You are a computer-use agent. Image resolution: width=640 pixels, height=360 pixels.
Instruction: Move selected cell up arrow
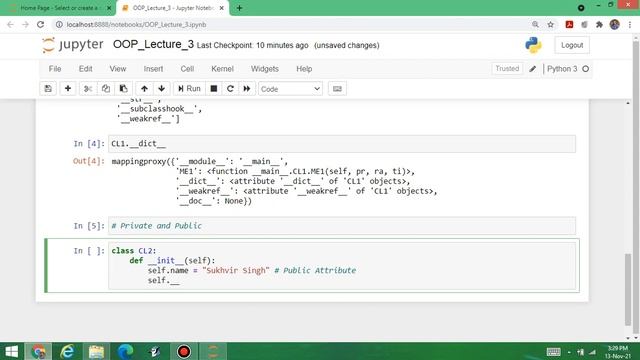point(144,89)
